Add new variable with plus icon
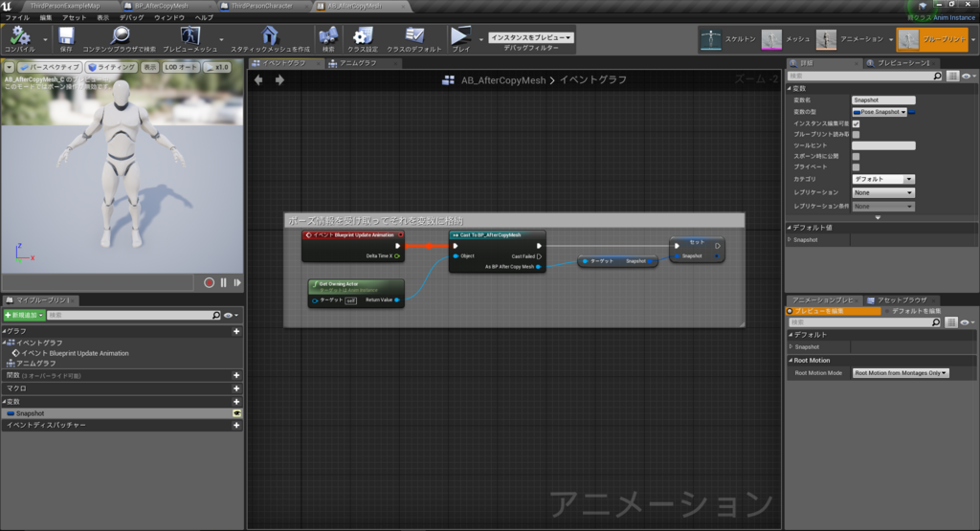This screenshot has height=531, width=980. [x=236, y=402]
